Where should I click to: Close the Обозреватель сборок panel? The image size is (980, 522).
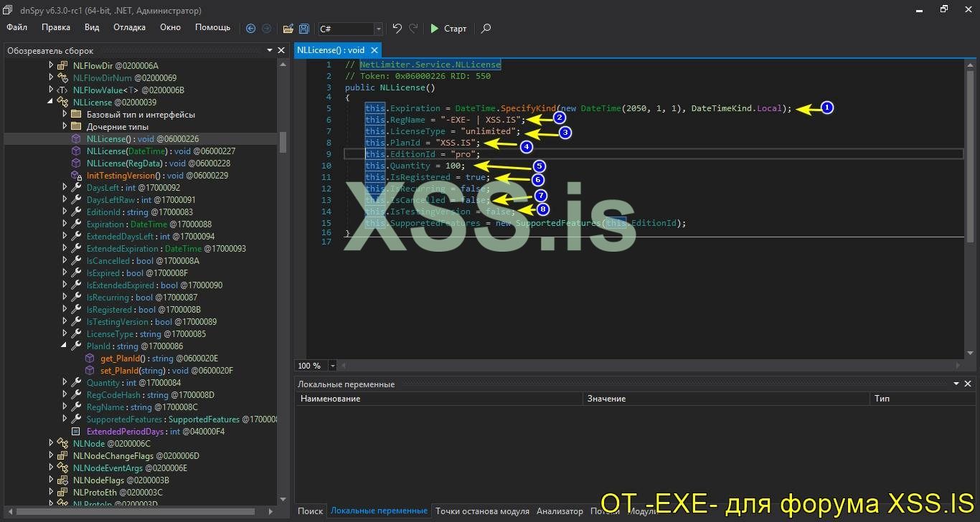281,50
